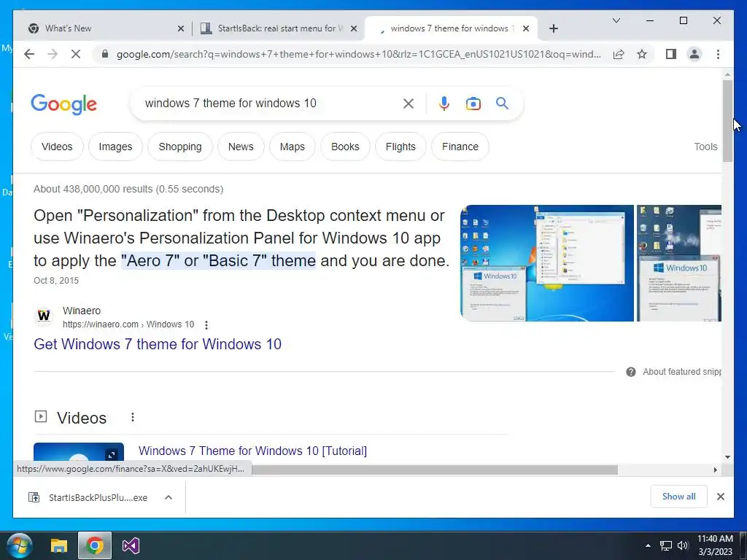The height and width of the screenshot is (560, 747).
Task: Switch to What's New tab
Action: pyautogui.click(x=102, y=28)
